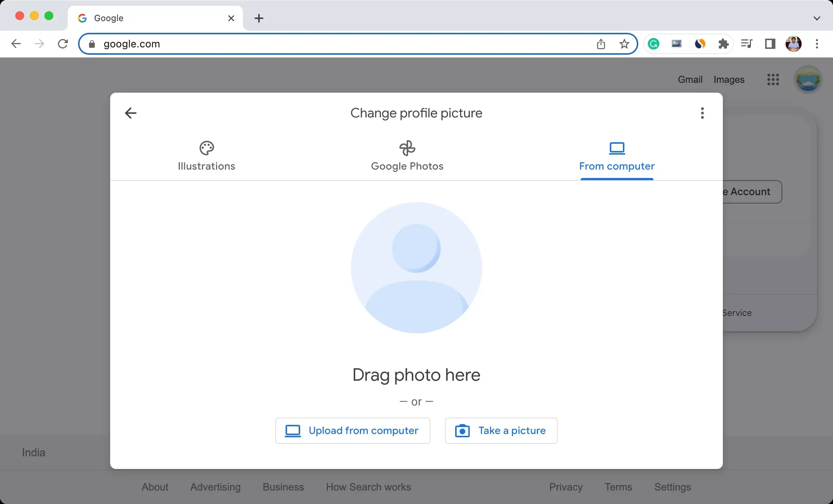Screen dimensions: 833x504
Task: Toggle the bookmark star for google.com
Action: pos(624,43)
